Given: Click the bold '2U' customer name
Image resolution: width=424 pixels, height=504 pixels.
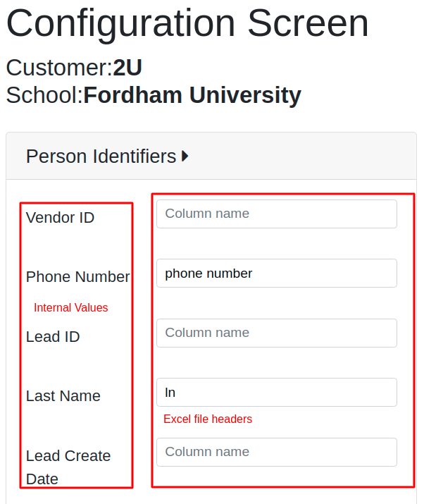Looking at the screenshot, I should (x=127, y=68).
